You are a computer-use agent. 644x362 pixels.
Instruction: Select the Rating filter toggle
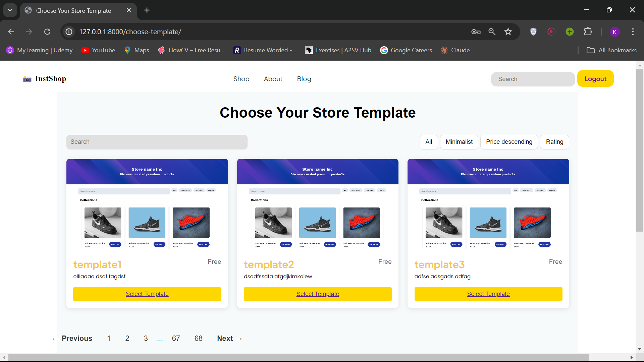555,141
